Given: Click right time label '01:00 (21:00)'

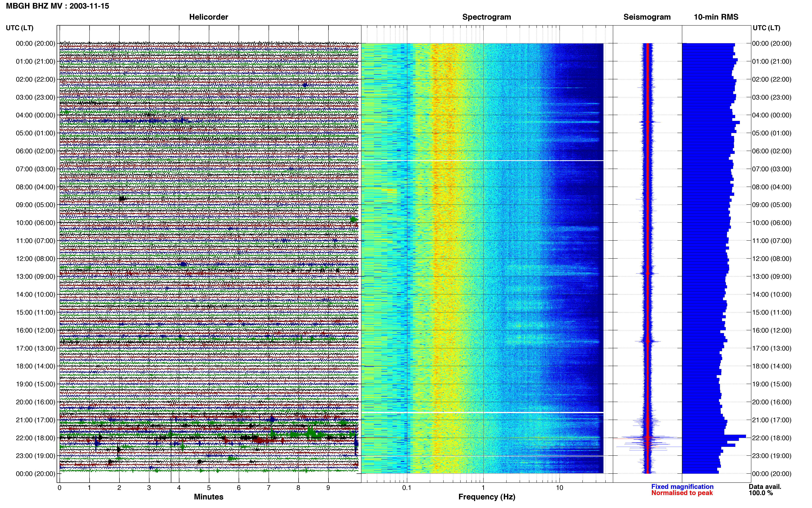Looking at the screenshot, I should point(772,61).
